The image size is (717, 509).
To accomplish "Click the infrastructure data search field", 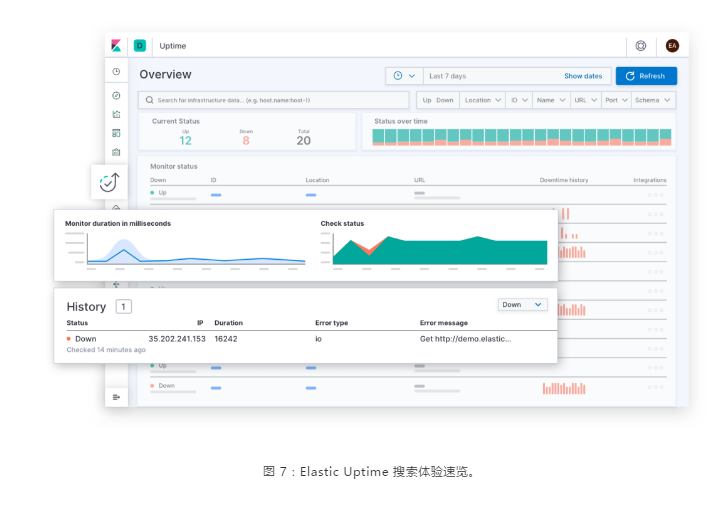I will tap(273, 100).
